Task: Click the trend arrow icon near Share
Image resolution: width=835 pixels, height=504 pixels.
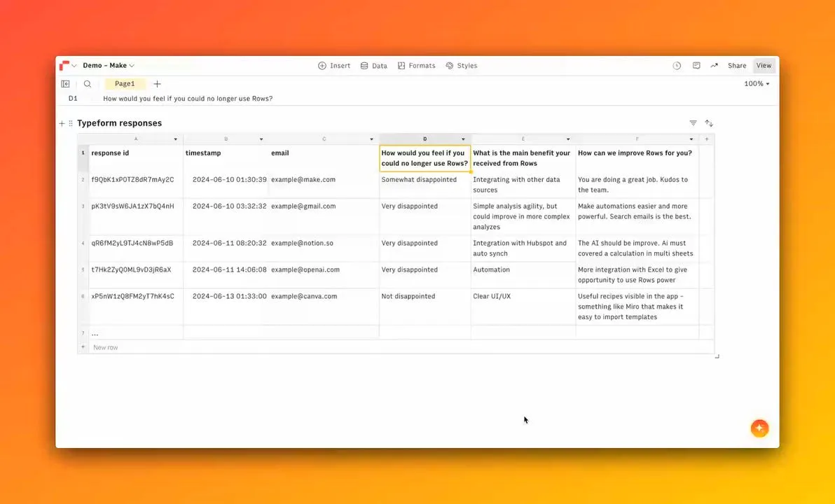Action: pyautogui.click(x=714, y=66)
